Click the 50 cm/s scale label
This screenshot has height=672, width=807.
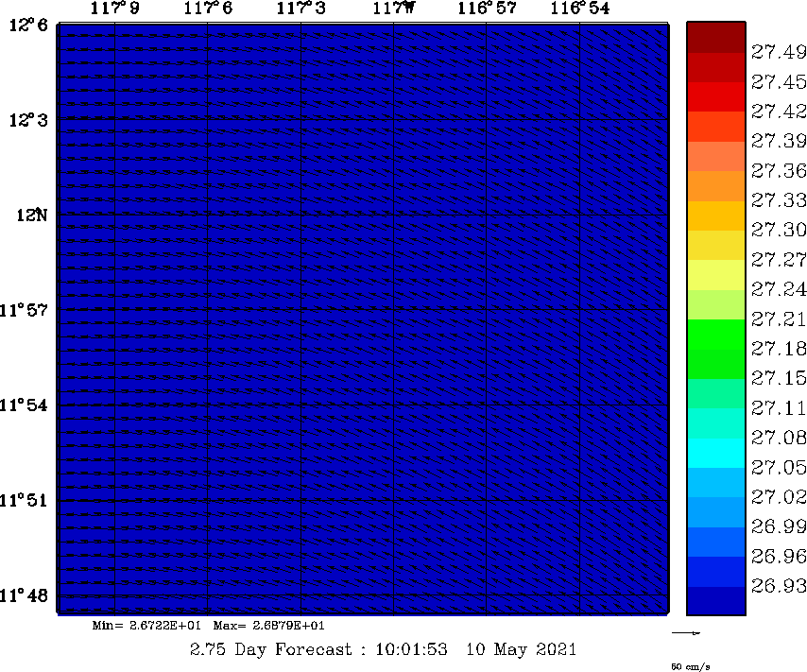(x=691, y=667)
